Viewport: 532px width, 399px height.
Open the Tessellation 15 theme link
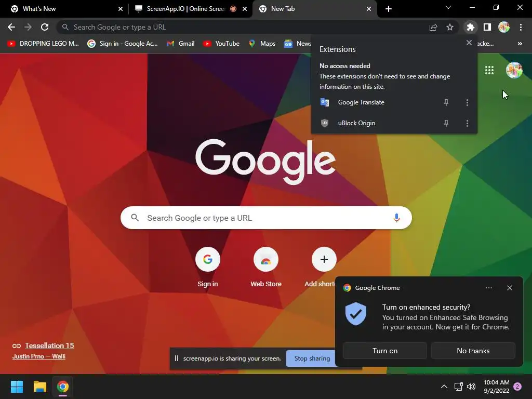(x=49, y=345)
